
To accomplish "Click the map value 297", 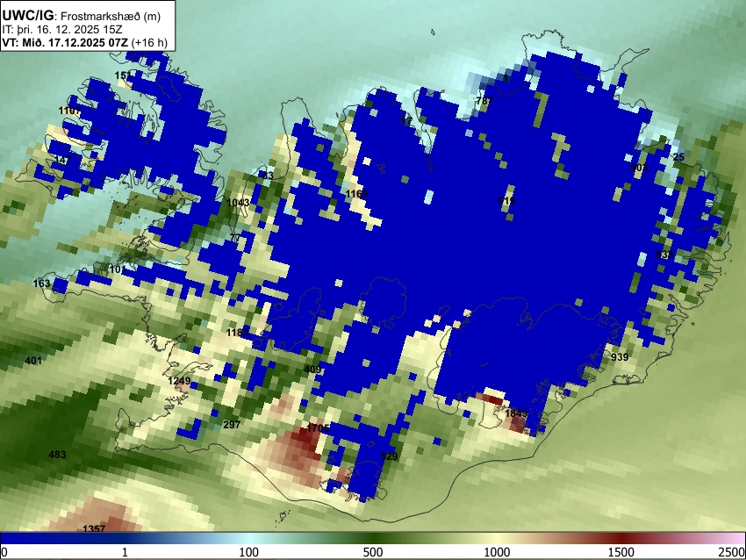I will (232, 425).
